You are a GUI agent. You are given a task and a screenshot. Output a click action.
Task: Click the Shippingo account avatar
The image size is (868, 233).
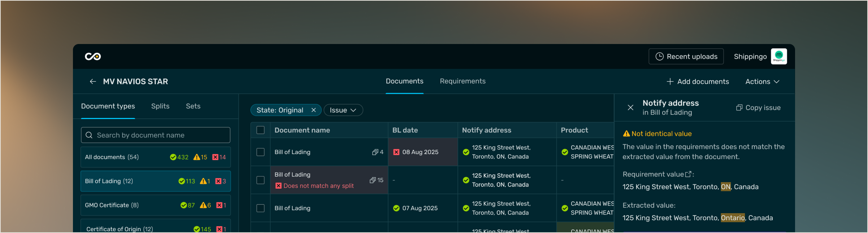[x=779, y=57]
